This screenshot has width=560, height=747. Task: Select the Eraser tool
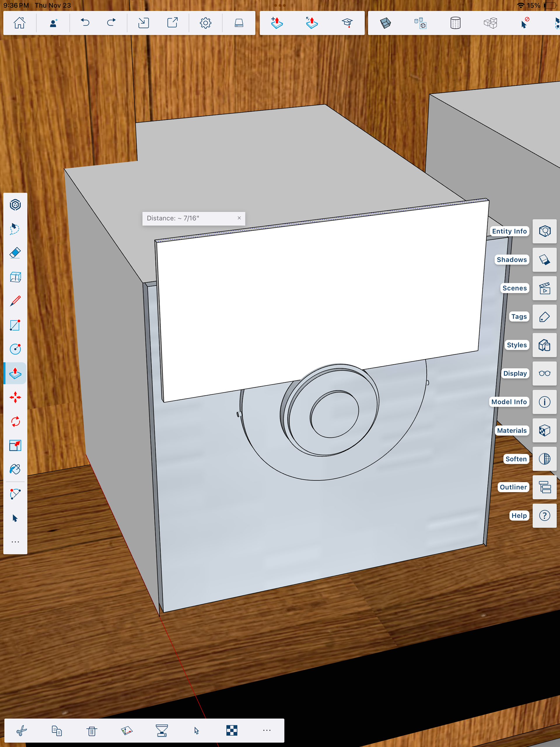click(15, 253)
